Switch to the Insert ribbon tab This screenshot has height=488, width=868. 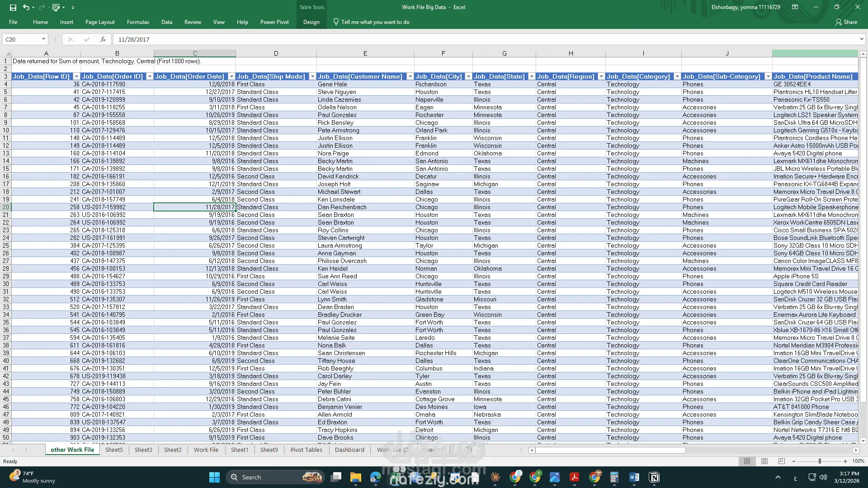tap(66, 22)
